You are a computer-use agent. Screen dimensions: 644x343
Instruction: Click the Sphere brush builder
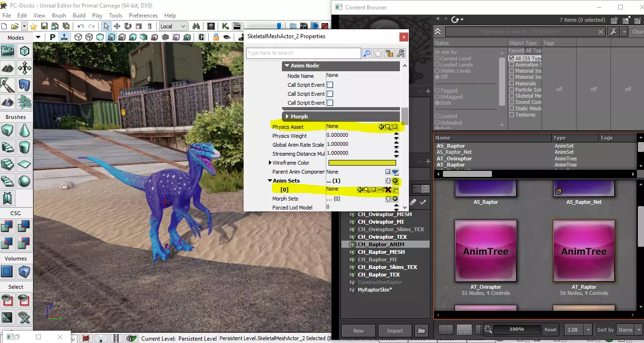pyautogui.click(x=25, y=181)
